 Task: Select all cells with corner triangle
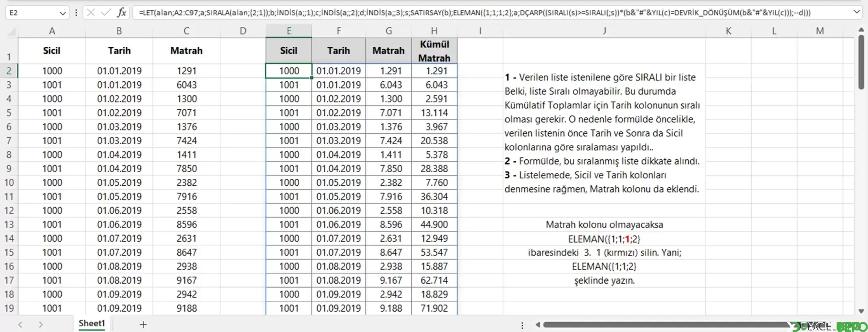[12, 31]
